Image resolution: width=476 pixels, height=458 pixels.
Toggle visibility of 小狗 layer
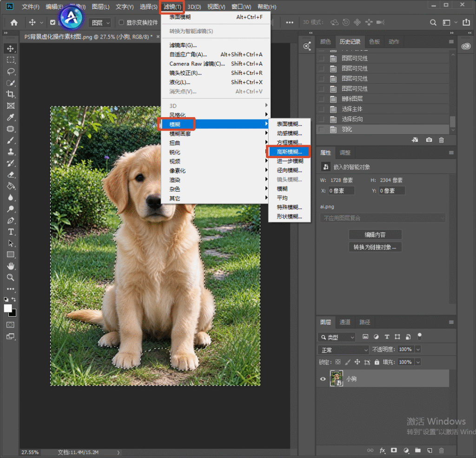click(323, 379)
